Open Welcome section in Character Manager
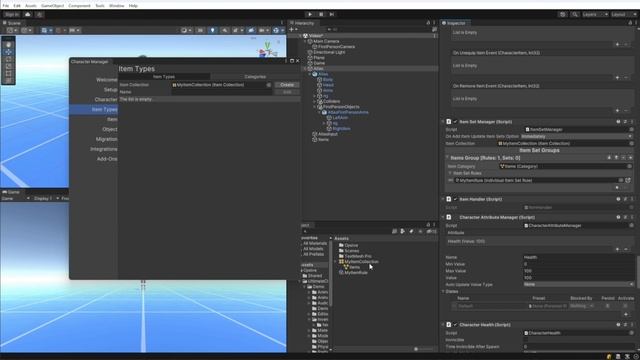 point(106,80)
